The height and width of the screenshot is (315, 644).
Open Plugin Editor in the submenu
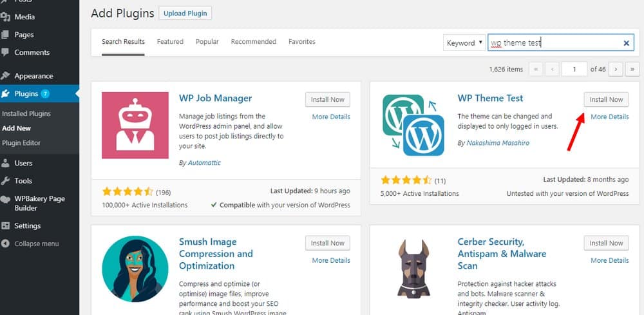(x=21, y=143)
